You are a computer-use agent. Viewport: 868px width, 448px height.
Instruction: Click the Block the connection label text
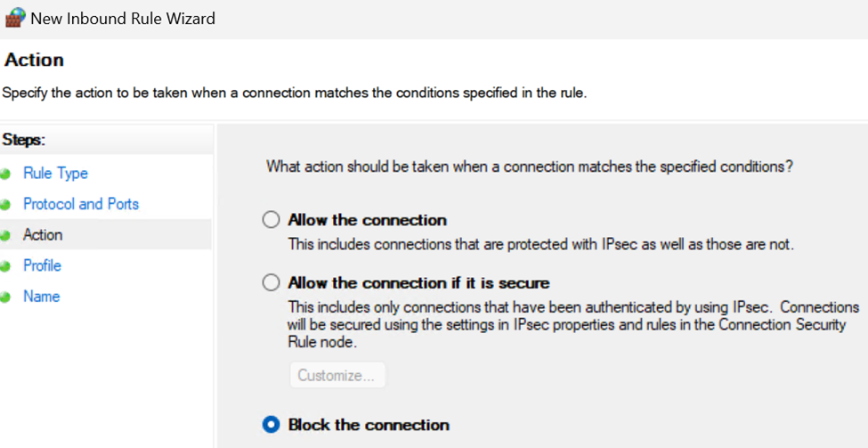pos(369,425)
